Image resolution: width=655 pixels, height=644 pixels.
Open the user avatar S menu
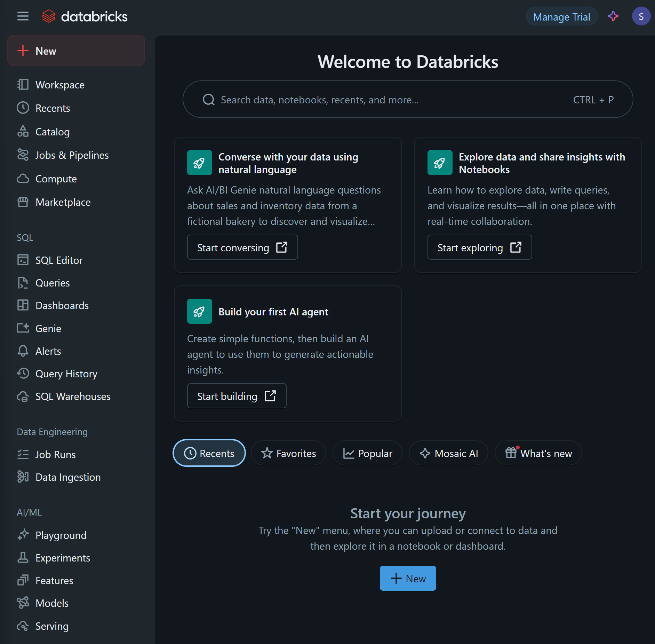[641, 16]
